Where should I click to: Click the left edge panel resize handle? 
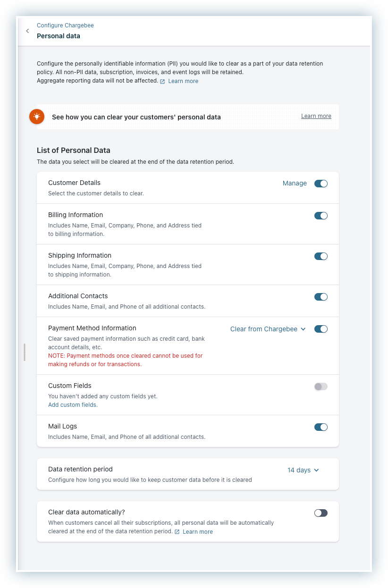pyautogui.click(x=24, y=352)
